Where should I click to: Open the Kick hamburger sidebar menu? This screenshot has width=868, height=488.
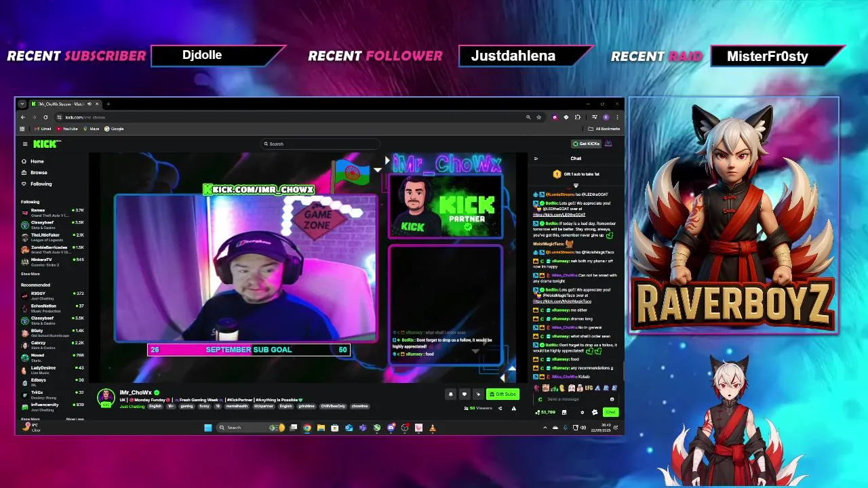(x=25, y=144)
